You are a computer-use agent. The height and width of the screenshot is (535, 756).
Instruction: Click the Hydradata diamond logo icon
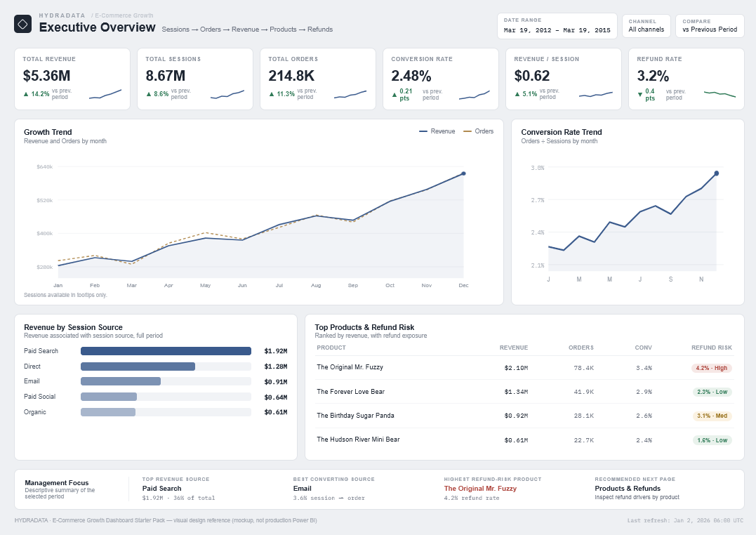point(22,24)
